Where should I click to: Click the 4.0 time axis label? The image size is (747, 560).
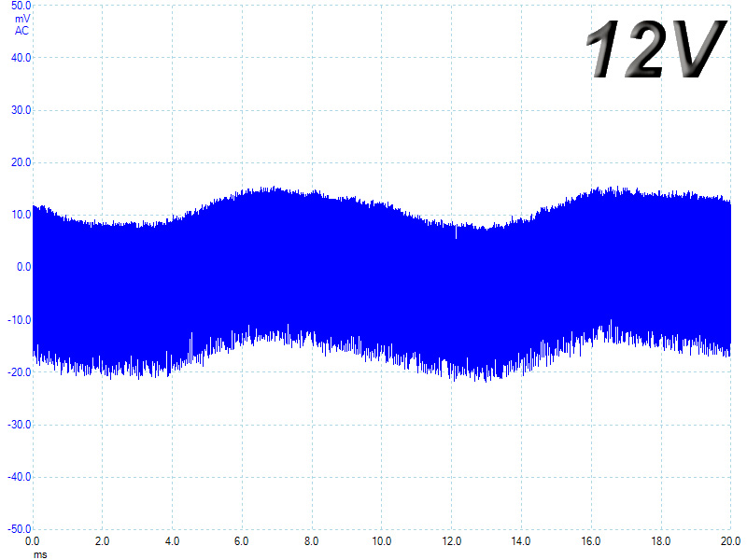click(x=172, y=541)
